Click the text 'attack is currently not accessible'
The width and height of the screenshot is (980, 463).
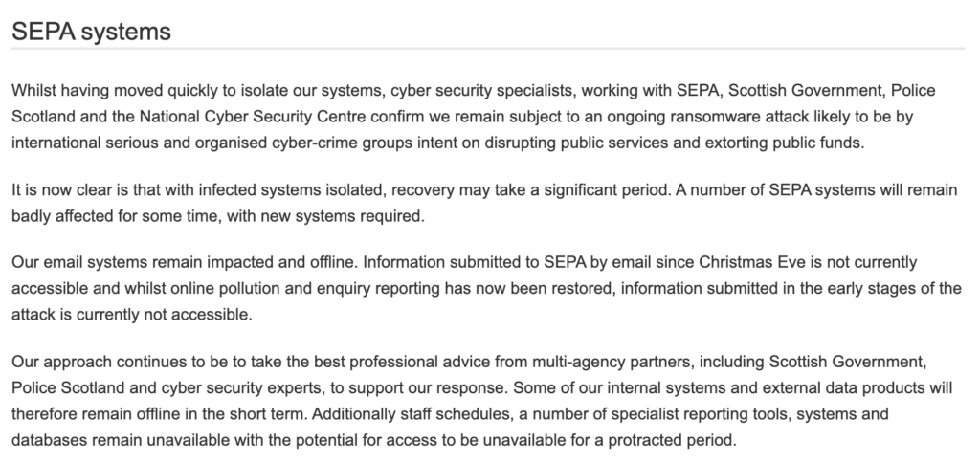point(131,315)
